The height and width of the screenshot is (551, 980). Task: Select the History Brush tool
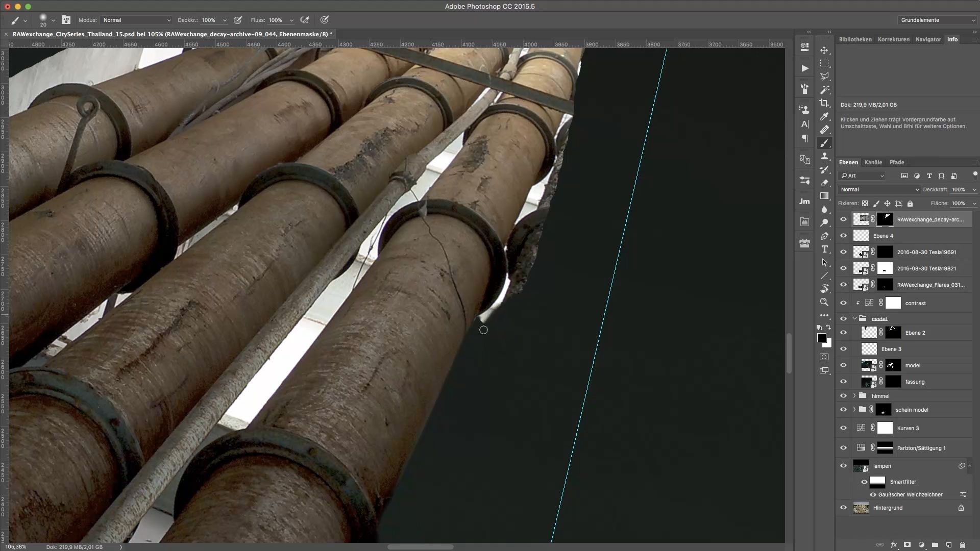(824, 169)
